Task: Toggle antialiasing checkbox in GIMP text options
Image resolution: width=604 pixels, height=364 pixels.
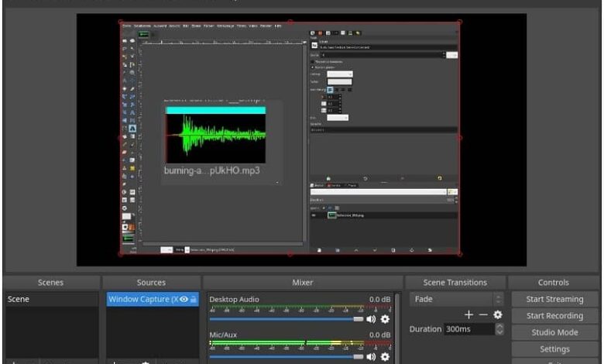Action: [x=312, y=67]
